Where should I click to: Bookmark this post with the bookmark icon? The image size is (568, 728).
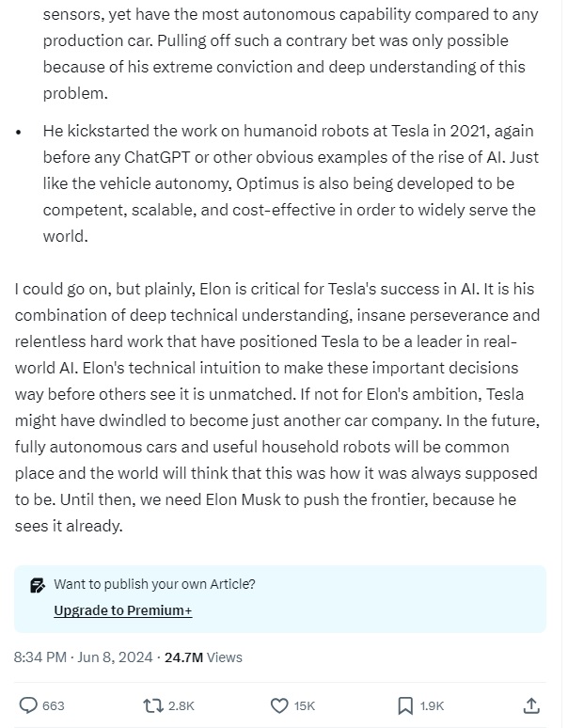pyautogui.click(x=405, y=704)
